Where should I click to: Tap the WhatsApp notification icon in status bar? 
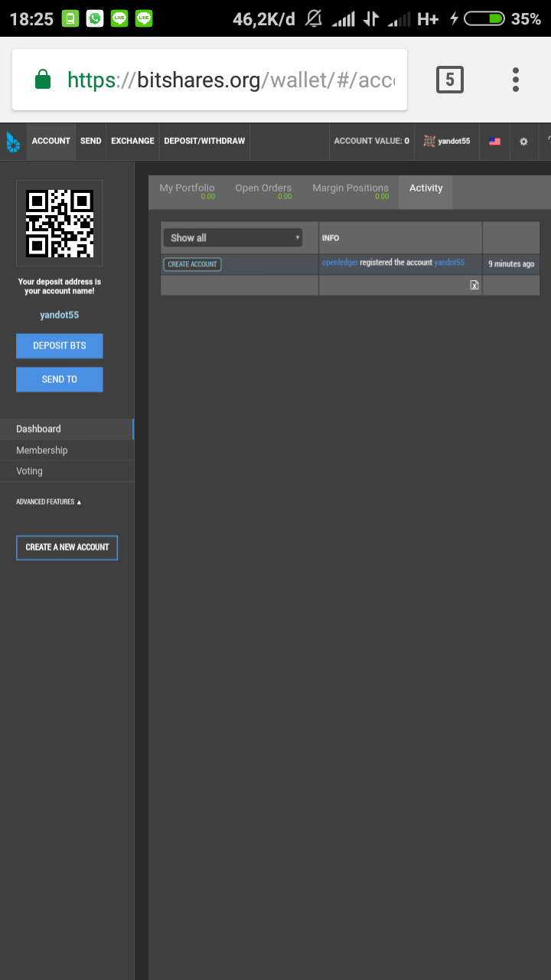(x=95, y=19)
